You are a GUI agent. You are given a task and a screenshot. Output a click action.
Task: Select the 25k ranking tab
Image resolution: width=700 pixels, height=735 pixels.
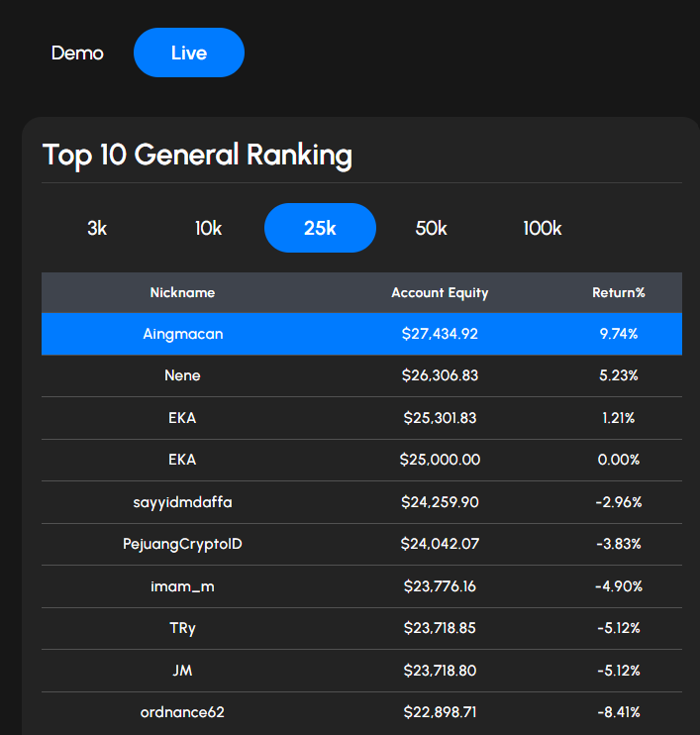coord(320,228)
